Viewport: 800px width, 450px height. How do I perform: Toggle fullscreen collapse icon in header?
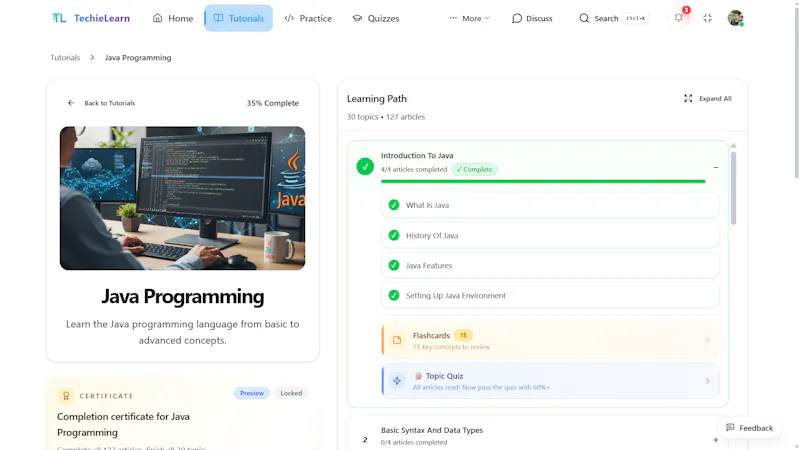coord(707,18)
